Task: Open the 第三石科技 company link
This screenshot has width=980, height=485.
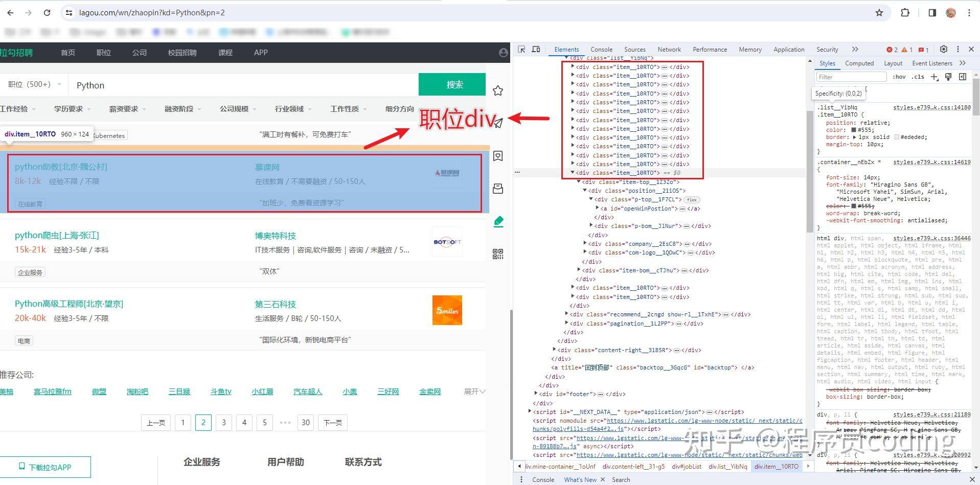Action: point(276,304)
